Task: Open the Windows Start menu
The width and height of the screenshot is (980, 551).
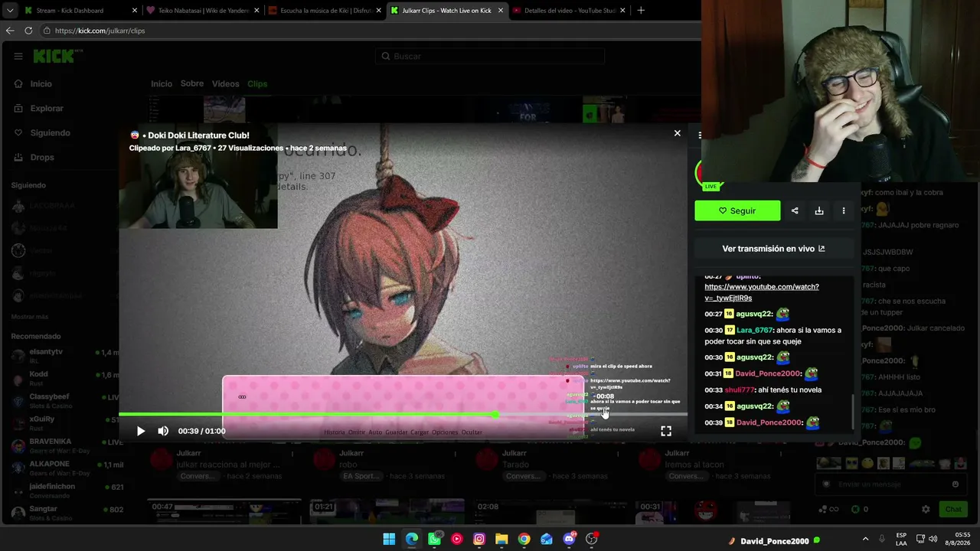Action: [x=389, y=540]
